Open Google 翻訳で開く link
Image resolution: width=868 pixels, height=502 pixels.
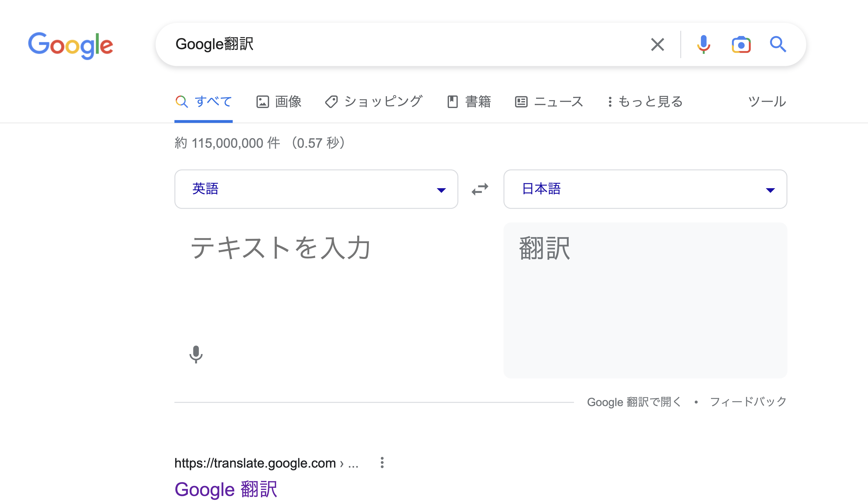pos(634,402)
